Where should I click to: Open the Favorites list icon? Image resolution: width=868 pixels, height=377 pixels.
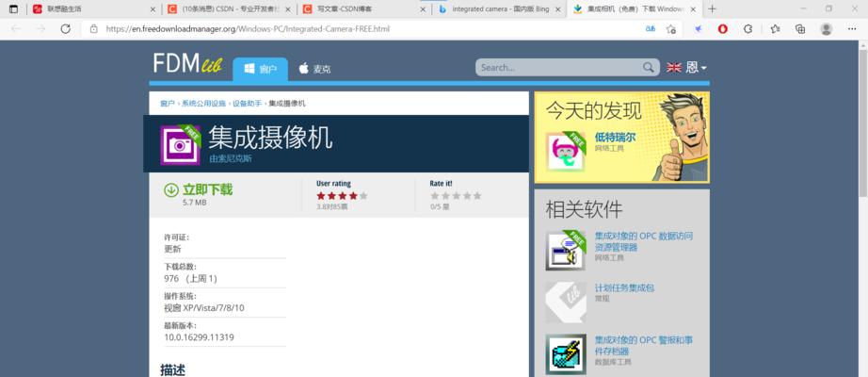pyautogui.click(x=775, y=29)
